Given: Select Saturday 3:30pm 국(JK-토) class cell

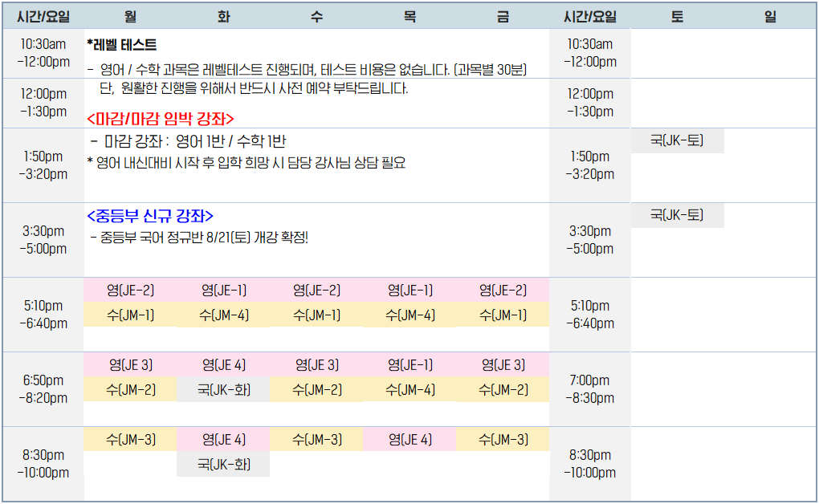Looking at the screenshot, I should coord(677,215).
